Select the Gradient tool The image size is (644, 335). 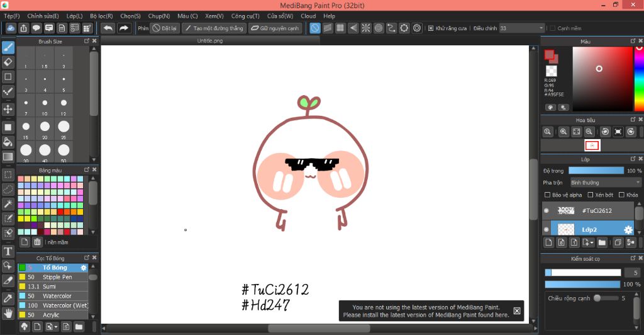[x=8, y=157]
